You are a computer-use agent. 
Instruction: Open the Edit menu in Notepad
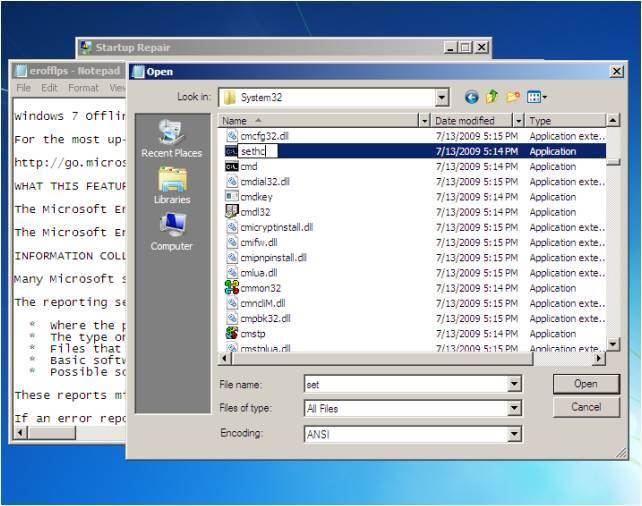pos(49,88)
